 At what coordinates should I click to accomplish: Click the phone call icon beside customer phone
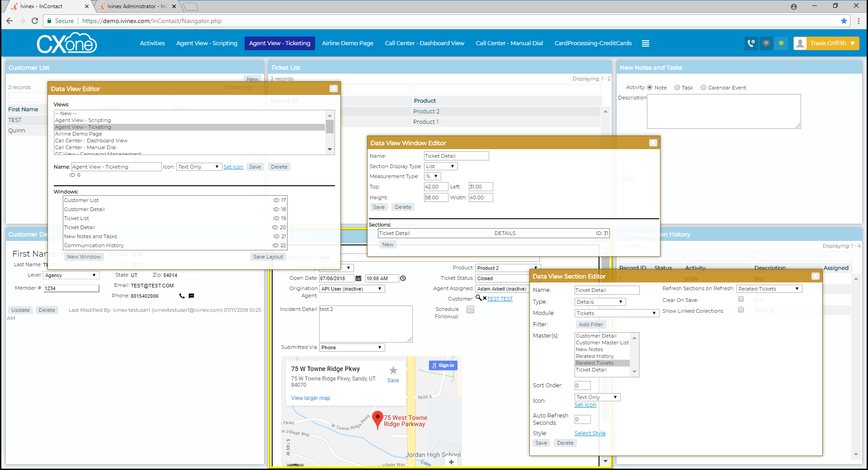point(182,296)
